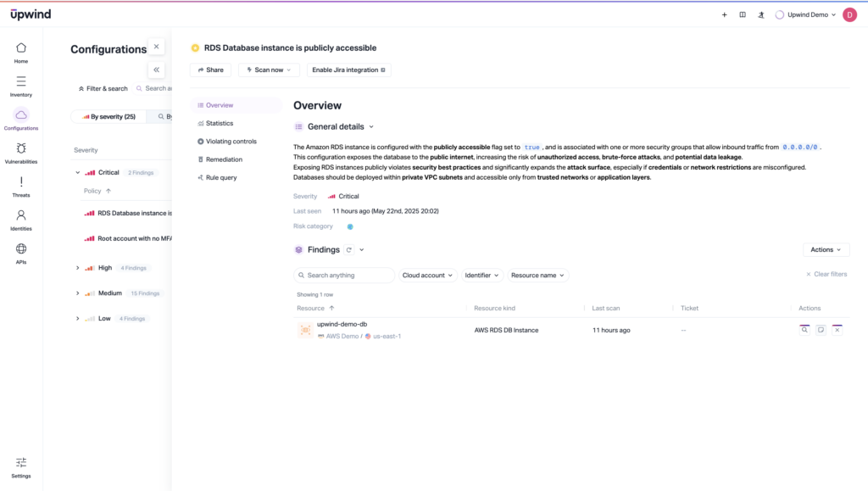Collapse the side panel with double chevron
868x491 pixels.
[156, 70]
